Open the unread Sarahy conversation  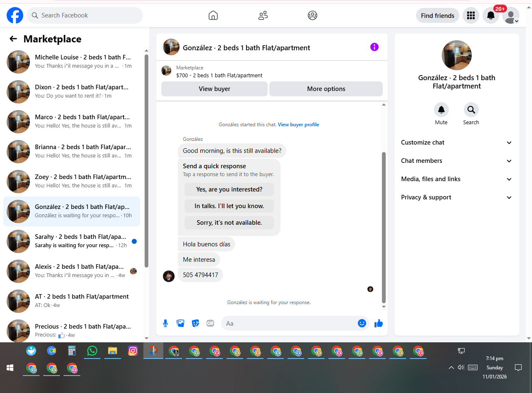pos(71,241)
